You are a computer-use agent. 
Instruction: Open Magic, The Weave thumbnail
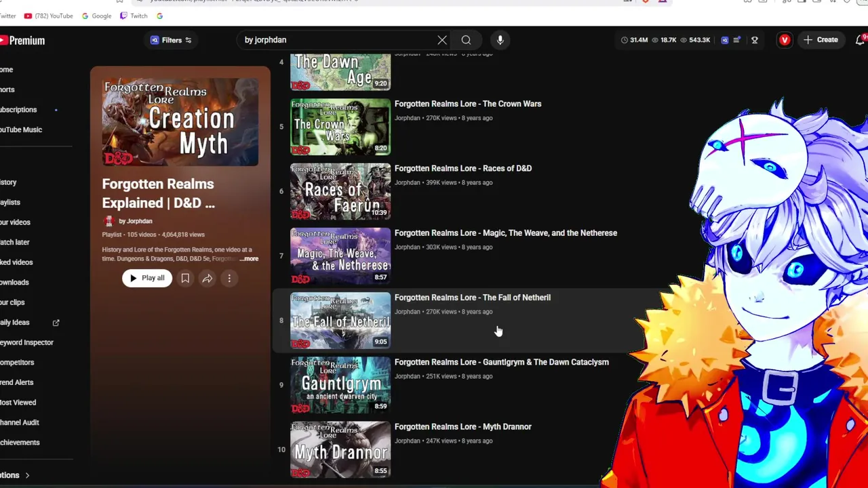click(340, 256)
